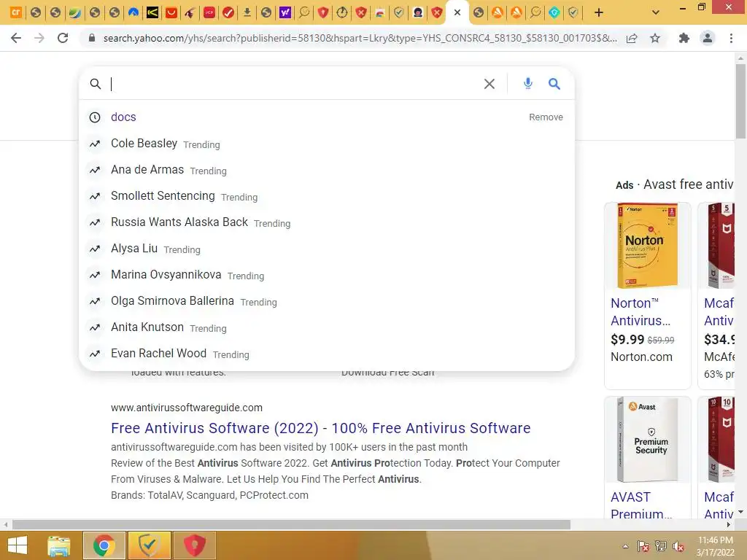Switch to the Yahoo purple 'y!' tab
The image size is (747, 560).
click(285, 12)
